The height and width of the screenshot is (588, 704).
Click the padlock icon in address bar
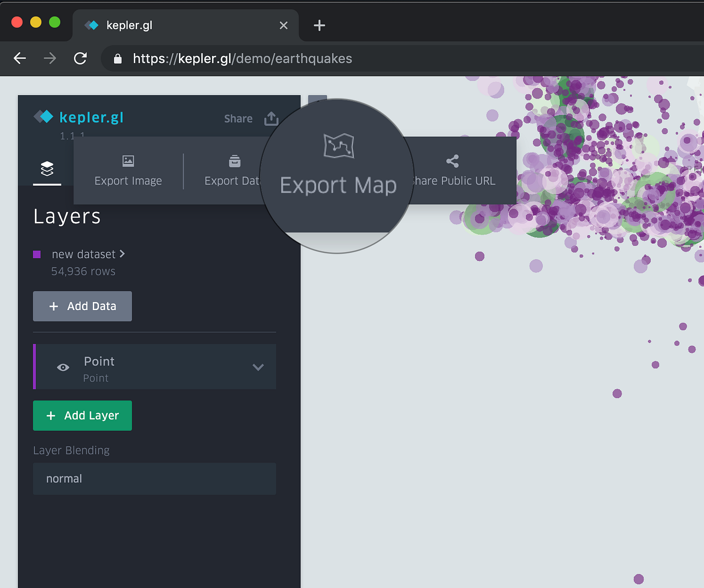tap(117, 59)
